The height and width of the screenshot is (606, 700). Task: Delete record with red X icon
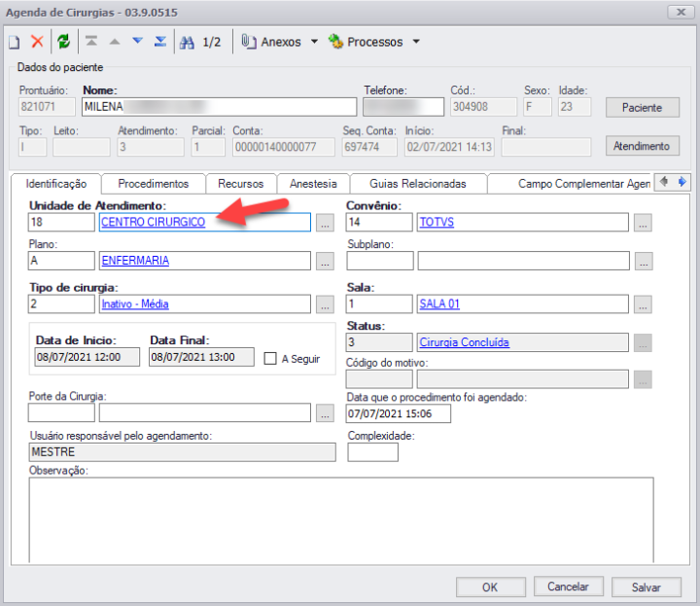38,42
